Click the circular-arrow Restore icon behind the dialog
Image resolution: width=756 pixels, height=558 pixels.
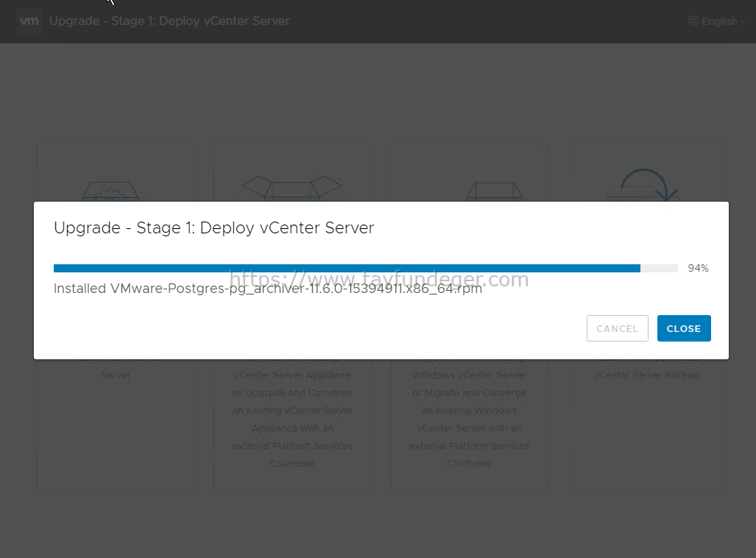[x=644, y=185]
